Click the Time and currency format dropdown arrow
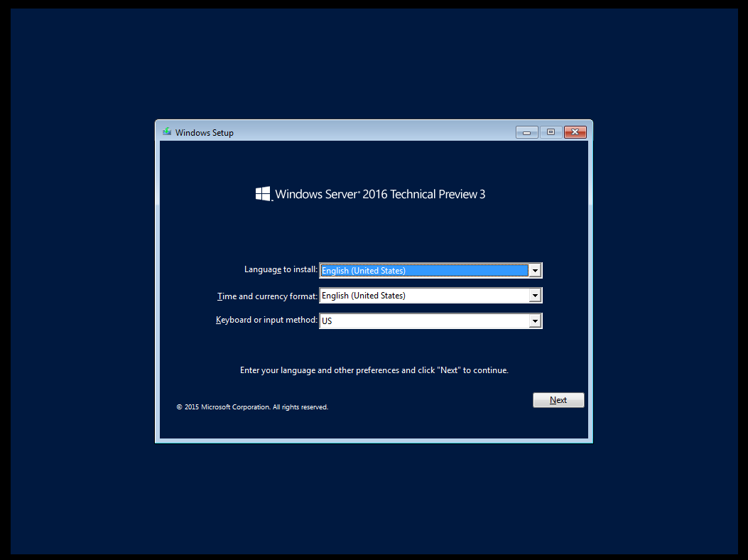 click(535, 295)
